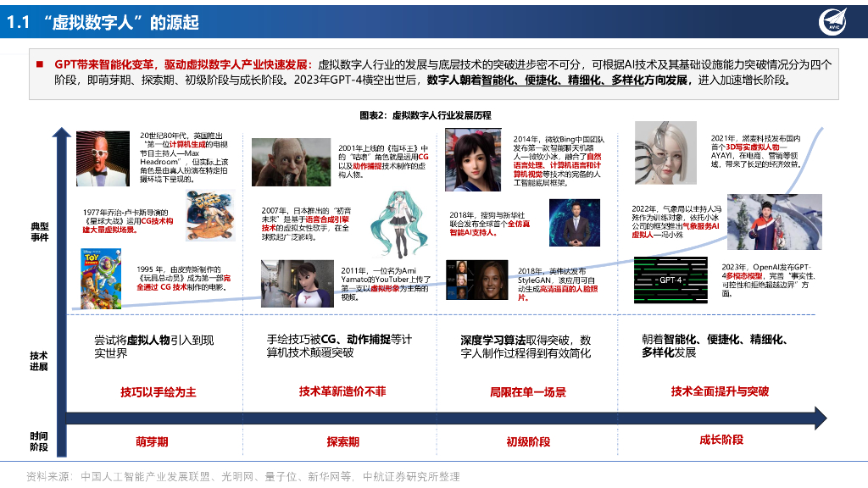Click the black GPT-4 graphic

[670, 280]
